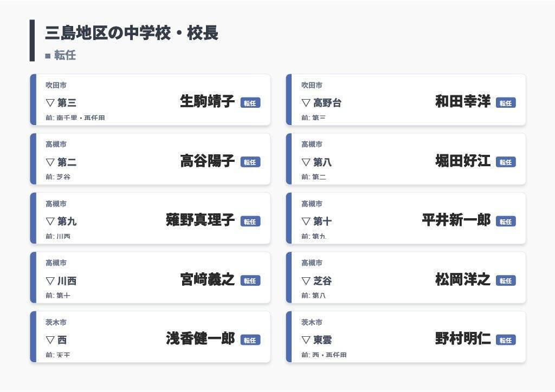Click the page title 三島地区の中学校・校長
The width and height of the screenshot is (555, 392).
pos(132,33)
